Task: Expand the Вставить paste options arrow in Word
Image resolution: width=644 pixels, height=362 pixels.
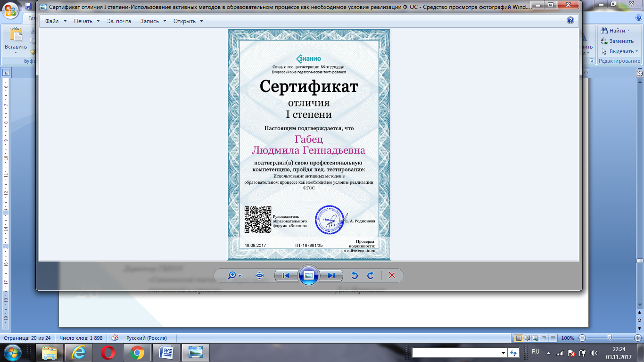Action: click(16, 53)
